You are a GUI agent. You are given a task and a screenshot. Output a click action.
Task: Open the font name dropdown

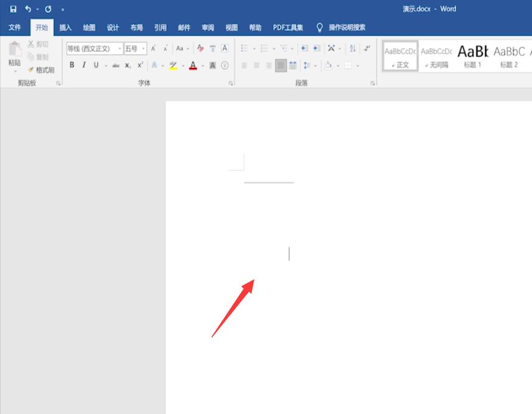(119, 48)
